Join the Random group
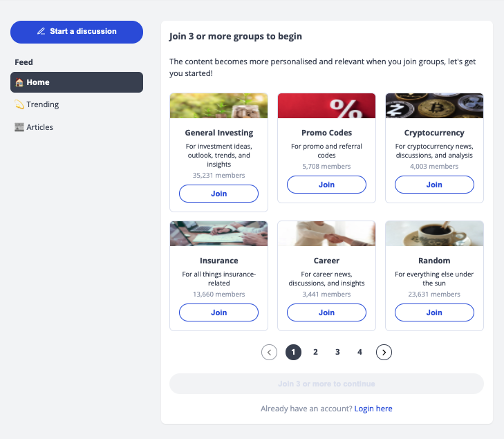 tap(434, 312)
